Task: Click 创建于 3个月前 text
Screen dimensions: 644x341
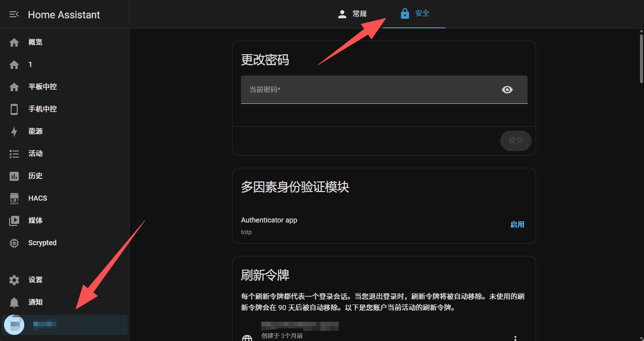Action: tap(282, 336)
